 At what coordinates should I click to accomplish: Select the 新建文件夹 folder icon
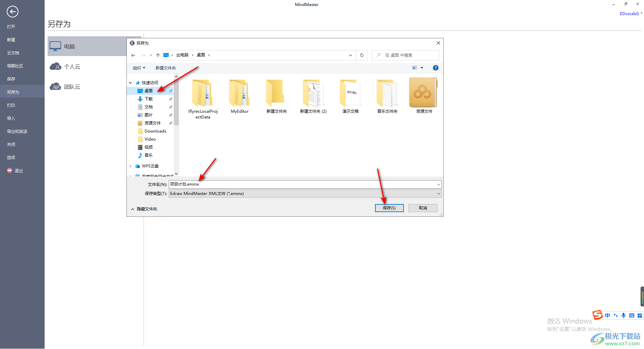tap(277, 96)
